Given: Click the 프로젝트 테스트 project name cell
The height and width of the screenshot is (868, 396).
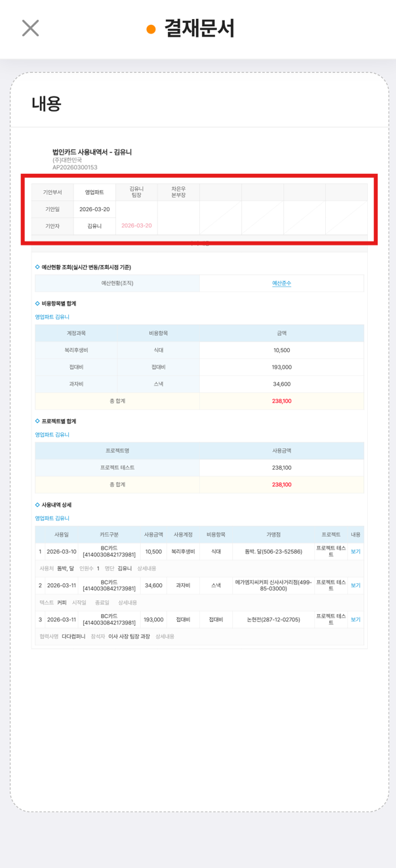Looking at the screenshot, I should tap(117, 468).
